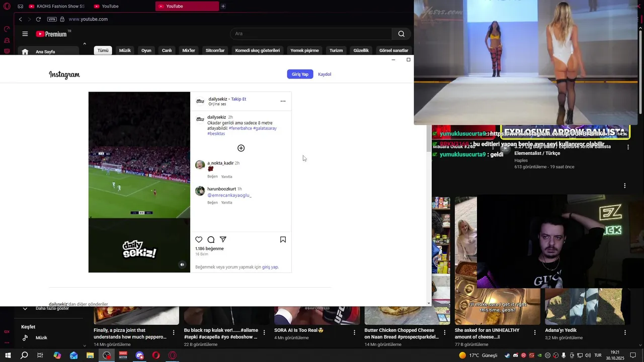
Task: Select the Sitcom'lar filter chip
Action: [215, 50]
